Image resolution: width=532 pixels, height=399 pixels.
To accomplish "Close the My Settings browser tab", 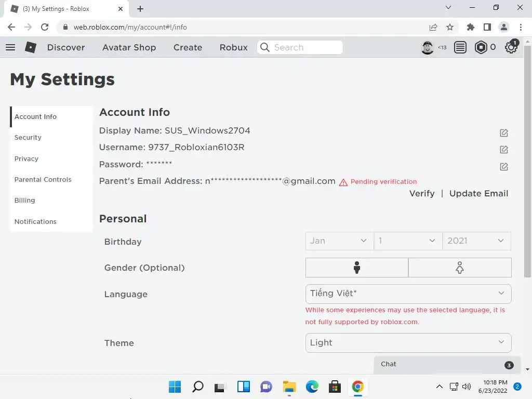I will (121, 9).
